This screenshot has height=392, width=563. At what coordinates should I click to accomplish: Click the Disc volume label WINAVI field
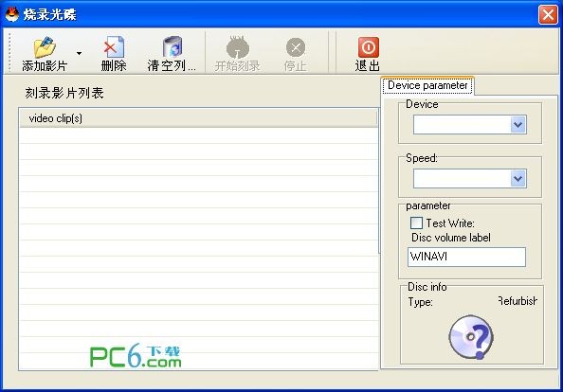466,257
